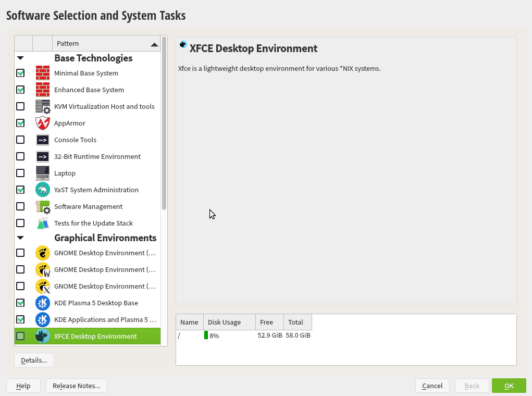Enable KVM Virtualization Host and tools checkbox
This screenshot has width=532, height=396.
[x=20, y=106]
